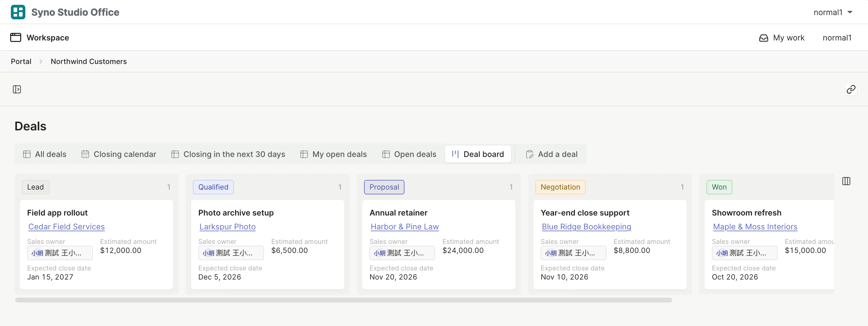Open the Field app rollout card title

tap(57, 213)
